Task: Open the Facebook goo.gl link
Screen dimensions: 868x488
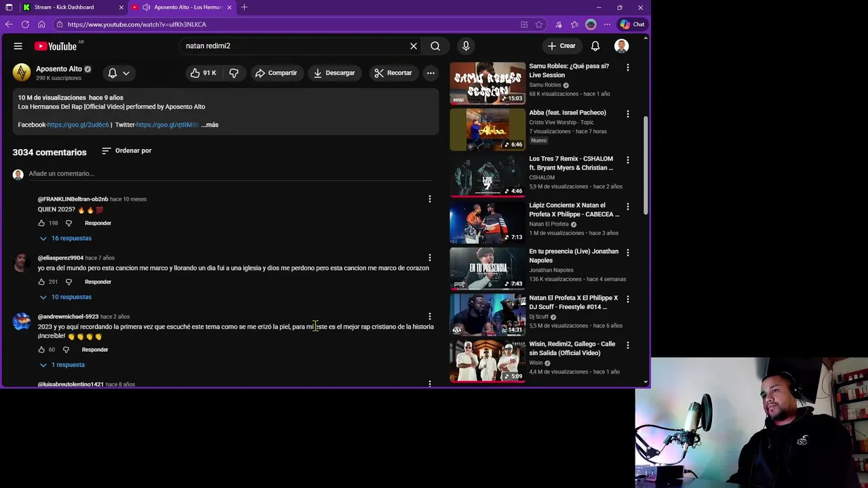Action: 78,125
